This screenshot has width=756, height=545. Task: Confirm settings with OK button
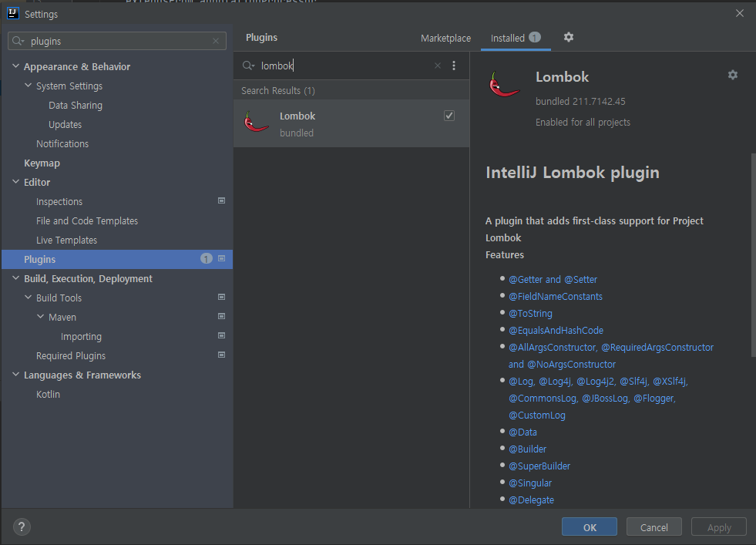(x=590, y=526)
